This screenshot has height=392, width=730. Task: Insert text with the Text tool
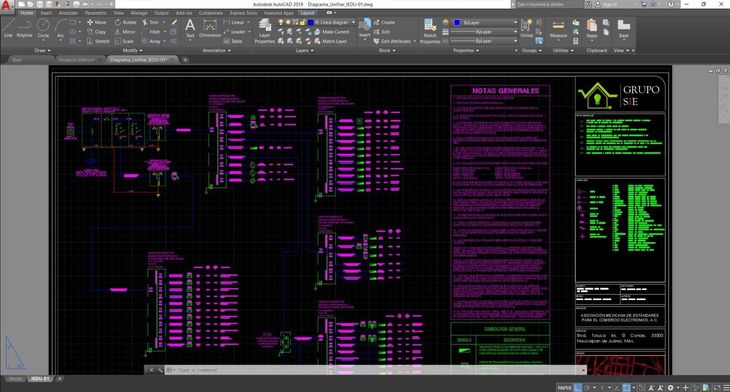pyautogui.click(x=190, y=28)
